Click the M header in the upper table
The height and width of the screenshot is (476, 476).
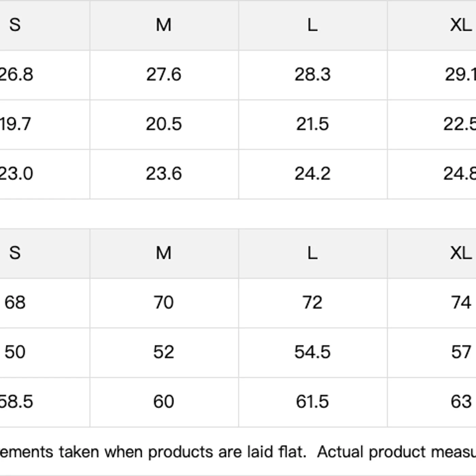click(164, 25)
